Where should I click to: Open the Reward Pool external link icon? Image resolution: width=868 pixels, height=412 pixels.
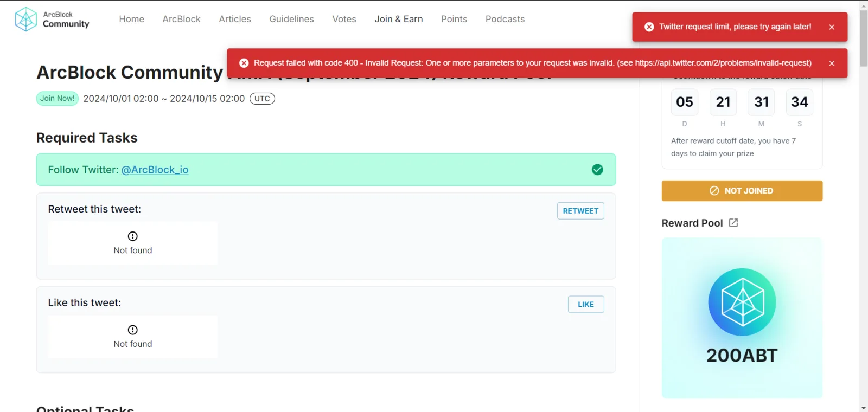(733, 223)
